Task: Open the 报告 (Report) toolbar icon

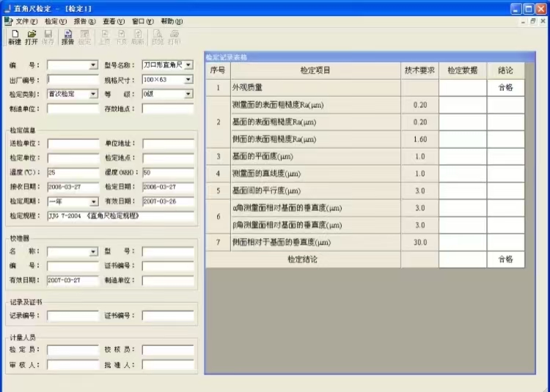Action: 67,37
